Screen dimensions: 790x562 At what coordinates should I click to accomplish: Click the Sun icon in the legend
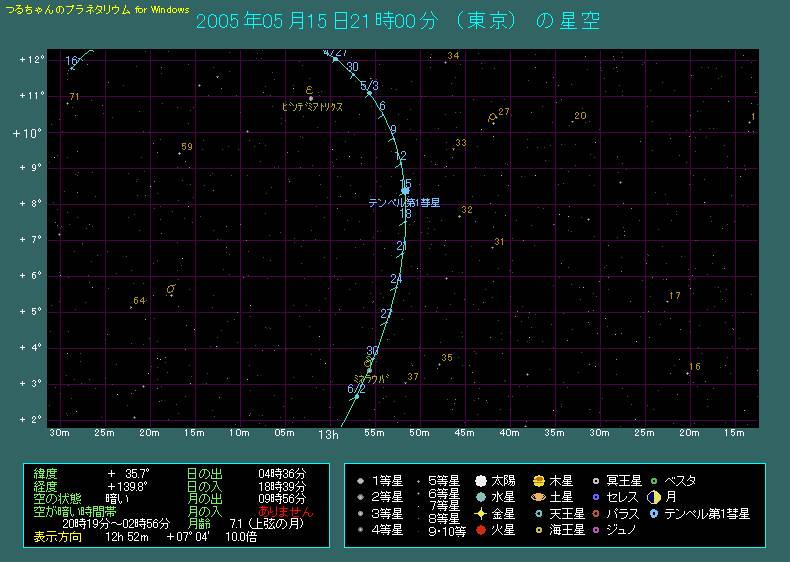pyautogui.click(x=481, y=480)
